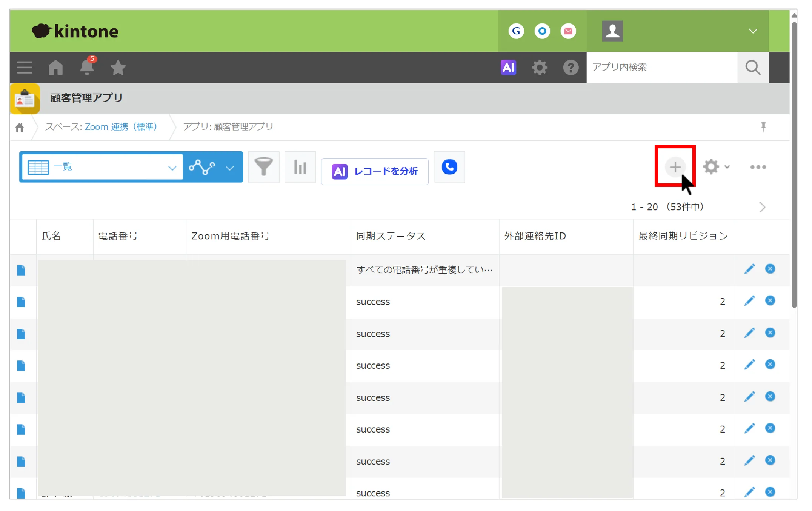Screen dimensions: 812x511
Task: Click the breadcrumb home icon
Action: 20,128
